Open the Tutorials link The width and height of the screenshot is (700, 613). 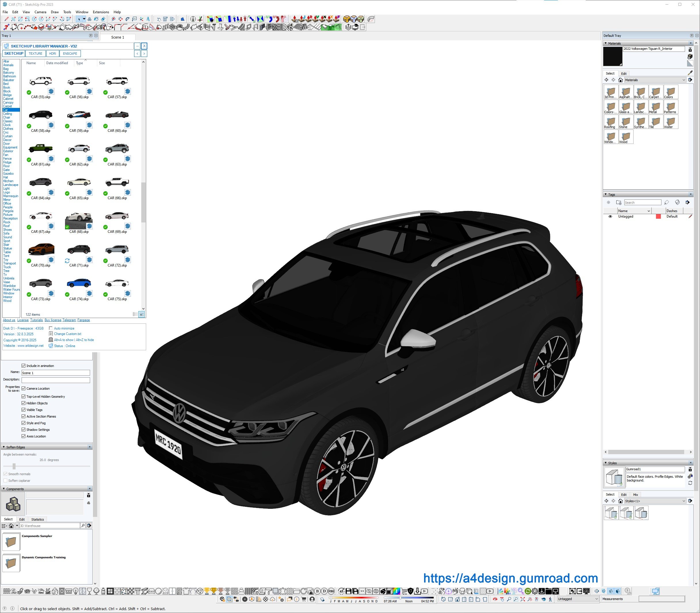pyautogui.click(x=36, y=320)
